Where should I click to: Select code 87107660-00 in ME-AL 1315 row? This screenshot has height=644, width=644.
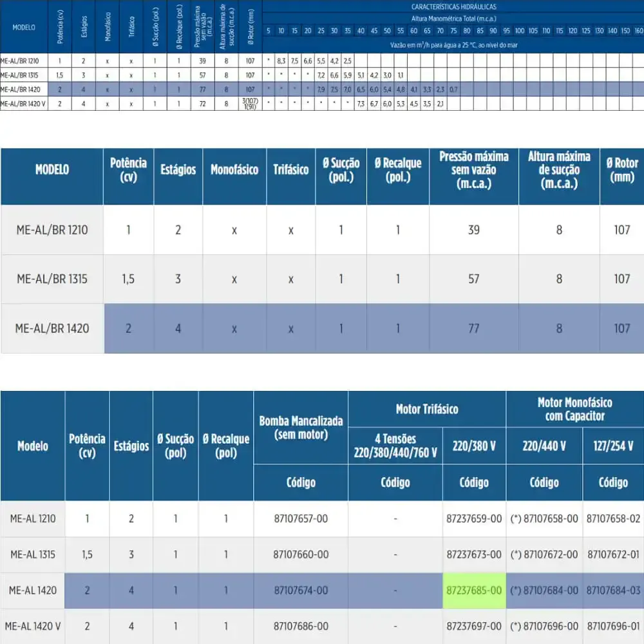point(301,554)
